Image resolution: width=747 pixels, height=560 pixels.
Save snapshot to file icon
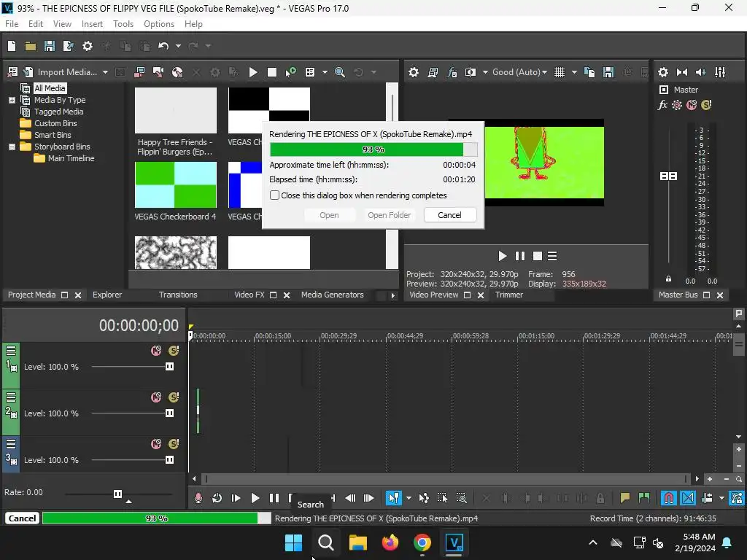point(608,72)
